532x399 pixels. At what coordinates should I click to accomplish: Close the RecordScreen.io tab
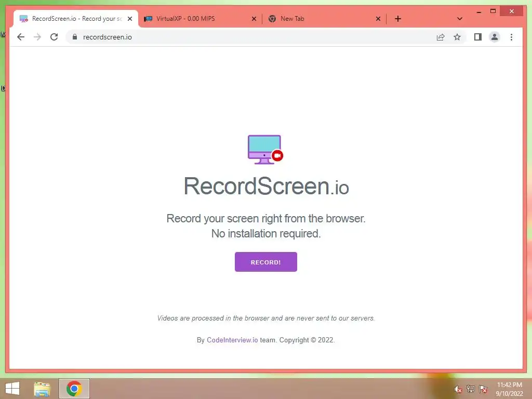[130, 19]
